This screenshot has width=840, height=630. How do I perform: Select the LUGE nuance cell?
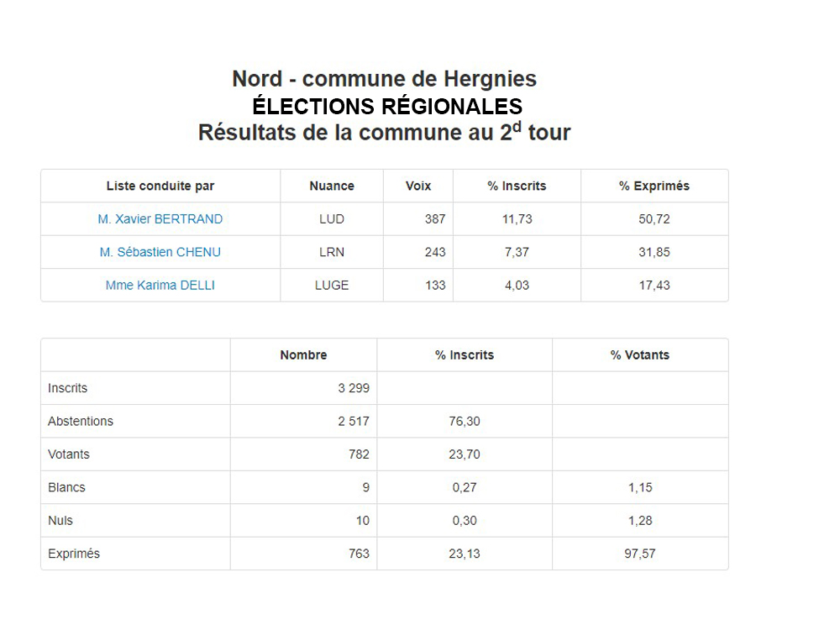click(x=332, y=286)
